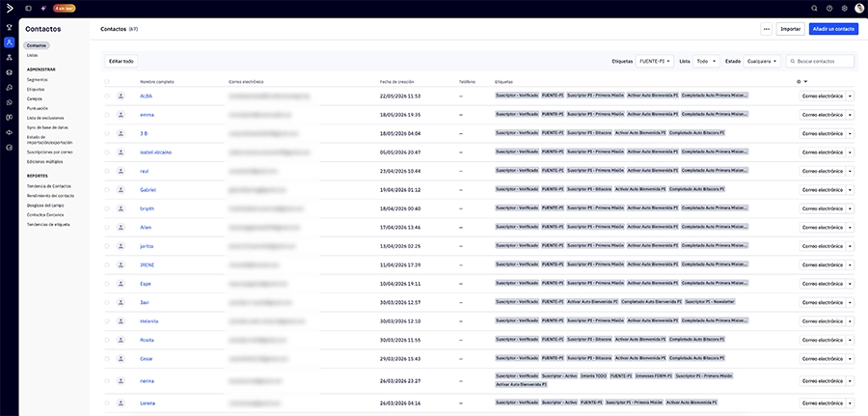Select the checkbox for contact ALBA
This screenshot has height=416, width=868.
(107, 96)
